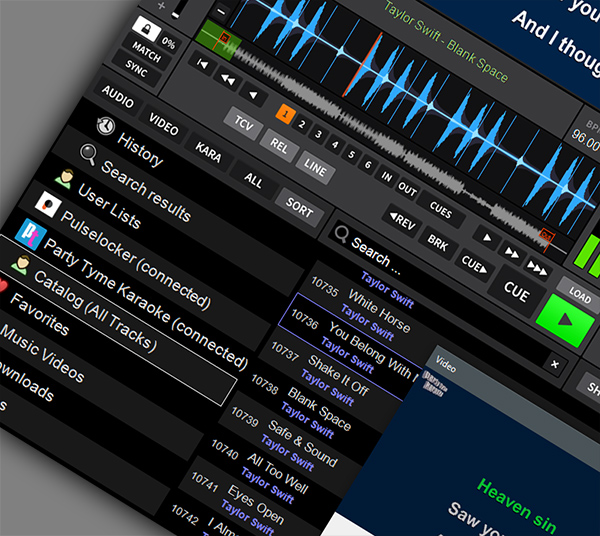This screenshot has height=536, width=600.
Task: Click the red cue marker on overview waveform
Action: pyautogui.click(x=225, y=38)
